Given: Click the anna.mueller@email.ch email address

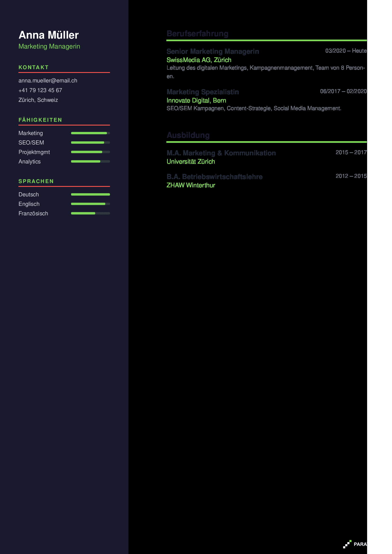Looking at the screenshot, I should pos(48,81).
